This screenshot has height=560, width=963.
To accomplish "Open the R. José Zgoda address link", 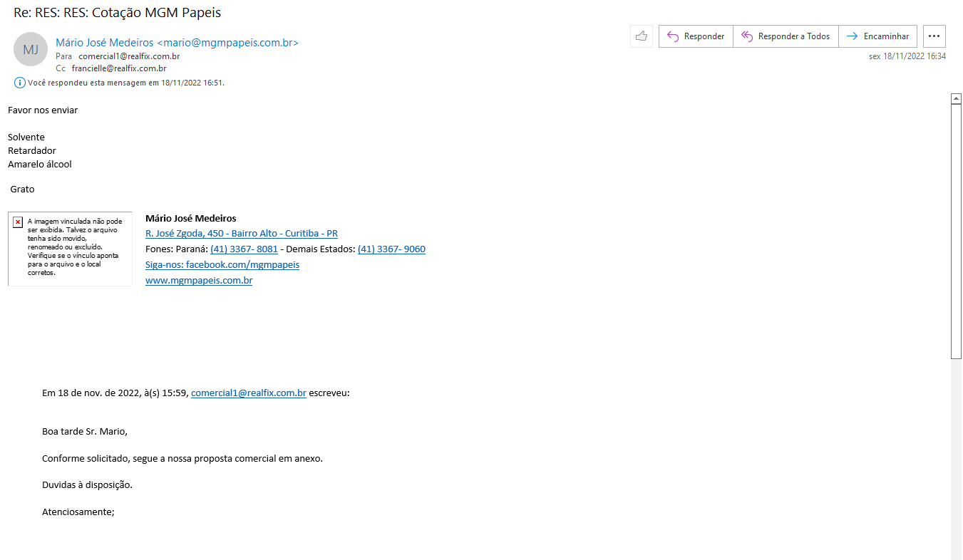I will 241,234.
